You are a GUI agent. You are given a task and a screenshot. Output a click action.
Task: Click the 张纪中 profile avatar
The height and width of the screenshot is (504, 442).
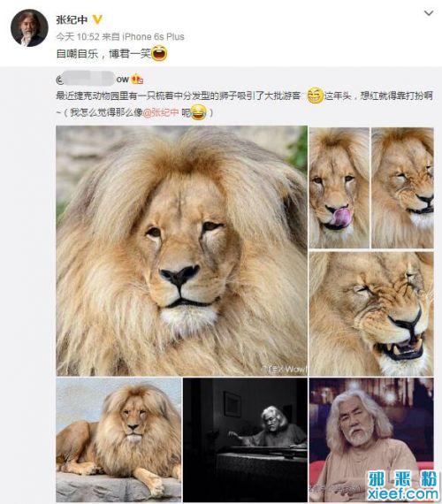tap(29, 28)
